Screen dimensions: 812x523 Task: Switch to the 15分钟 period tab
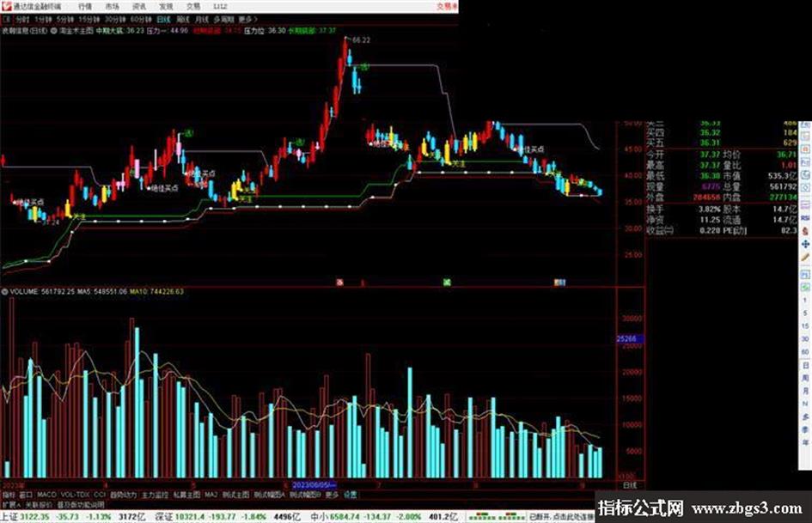89,20
